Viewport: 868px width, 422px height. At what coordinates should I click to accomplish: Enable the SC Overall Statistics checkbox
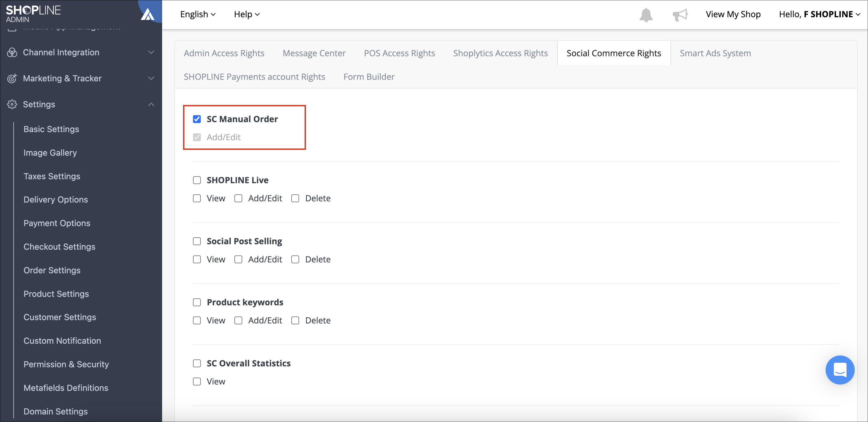[197, 363]
